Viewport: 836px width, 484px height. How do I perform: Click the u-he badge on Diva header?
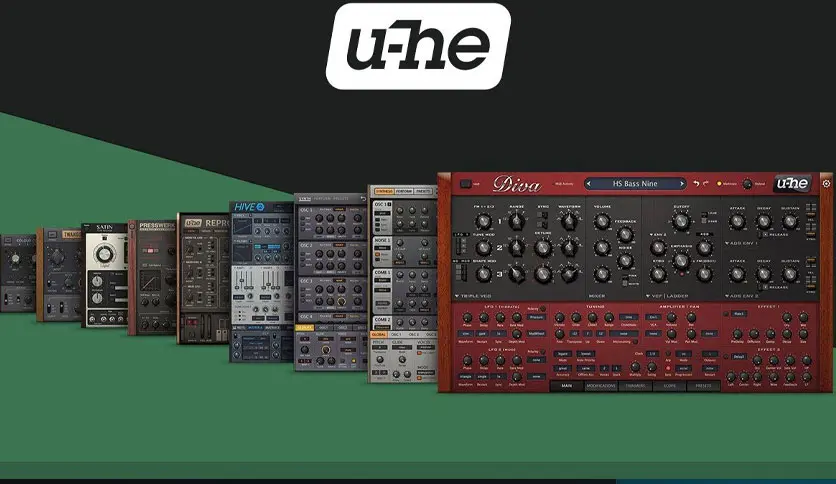click(x=793, y=183)
